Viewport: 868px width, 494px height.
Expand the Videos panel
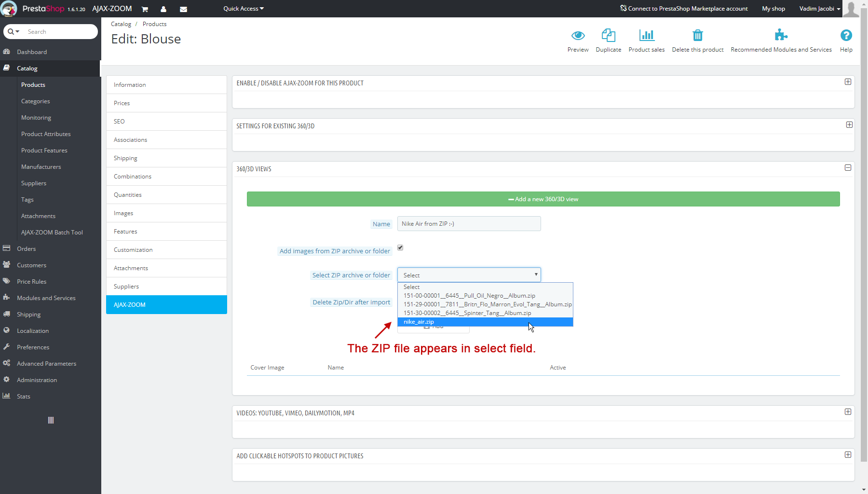coord(848,412)
